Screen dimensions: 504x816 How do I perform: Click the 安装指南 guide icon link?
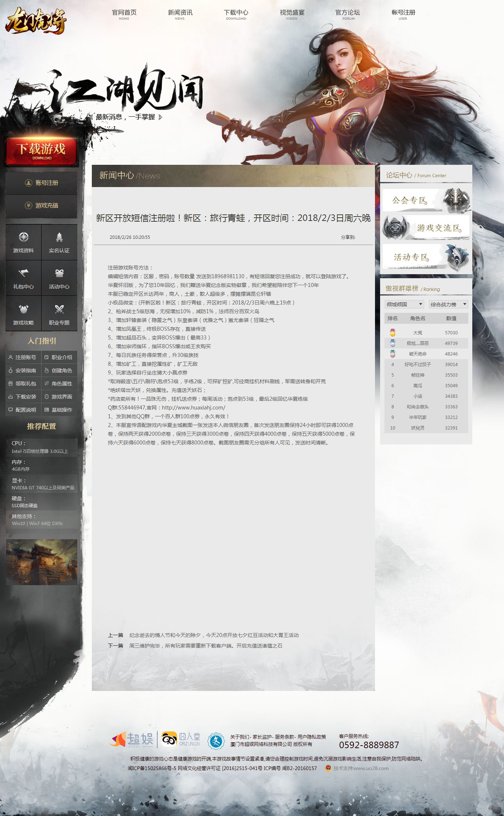tap(23, 370)
